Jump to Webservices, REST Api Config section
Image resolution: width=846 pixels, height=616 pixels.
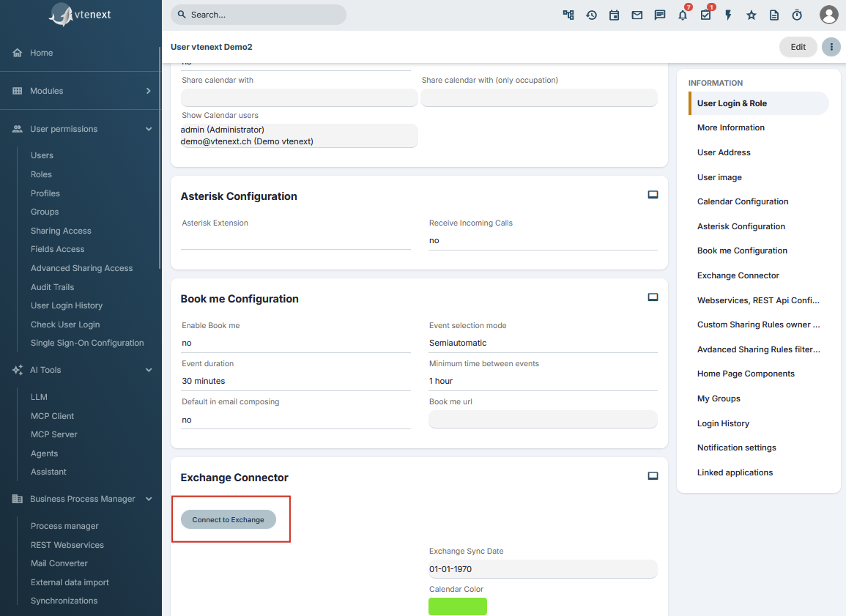(x=758, y=300)
